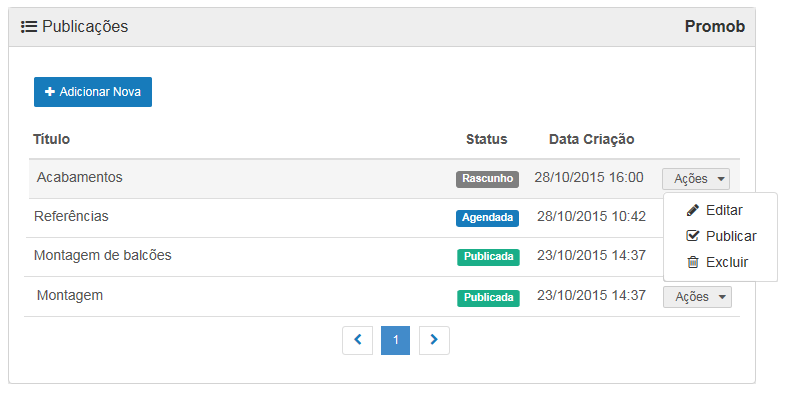Click the Agendada status badge
This screenshot has width=793, height=394.
tap(488, 218)
